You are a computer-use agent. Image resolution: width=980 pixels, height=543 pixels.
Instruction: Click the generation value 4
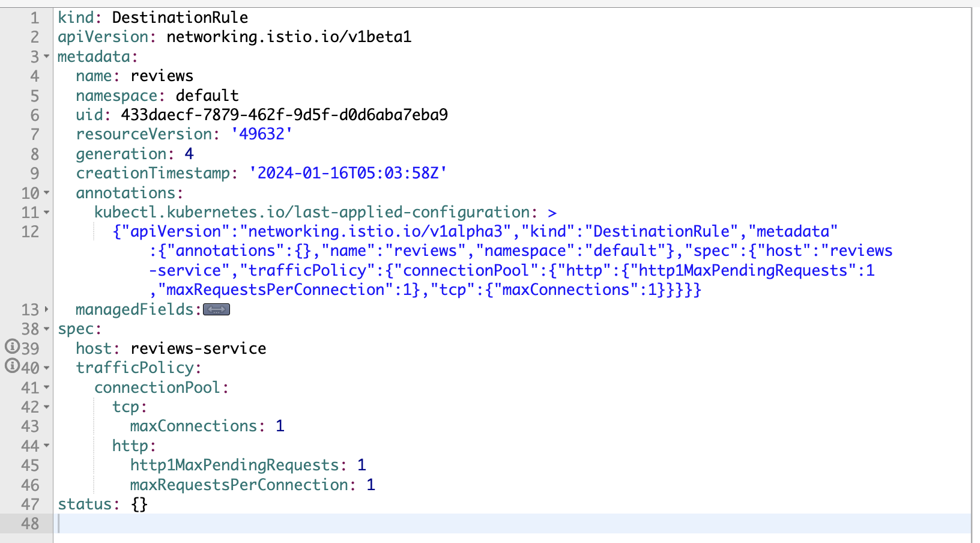[189, 154]
